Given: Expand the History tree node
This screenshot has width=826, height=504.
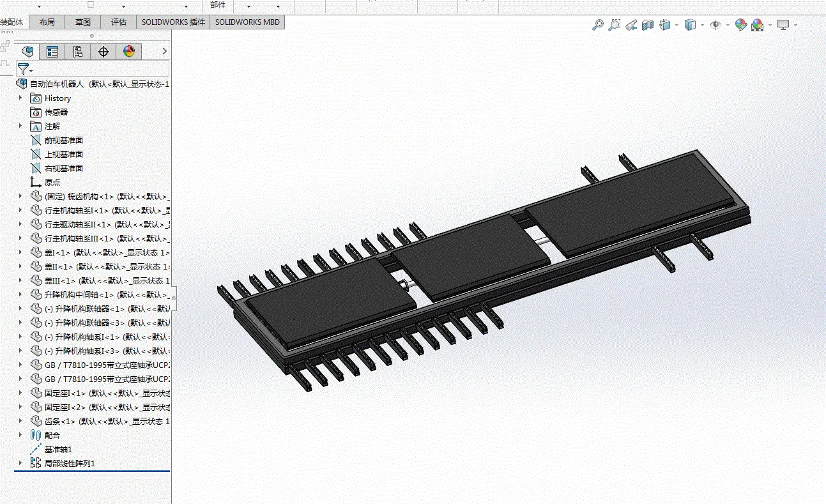Looking at the screenshot, I should 20,98.
